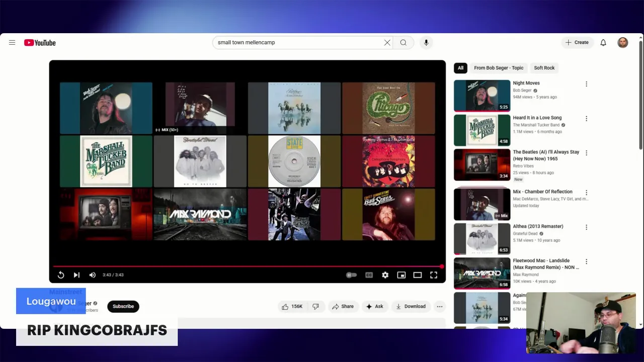Open more options for Mix - Chamber Of Reflection
This screenshot has width=644, height=362.
coord(586,193)
